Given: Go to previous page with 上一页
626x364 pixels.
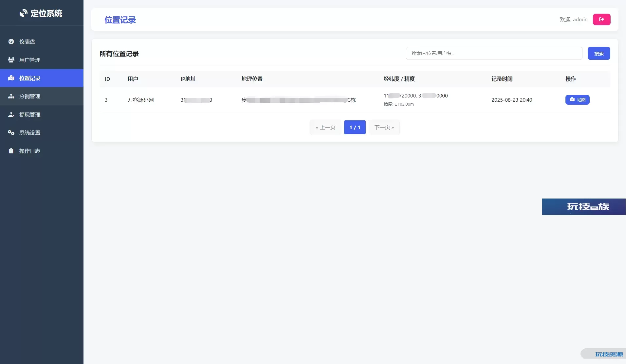Looking at the screenshot, I should click(325, 127).
